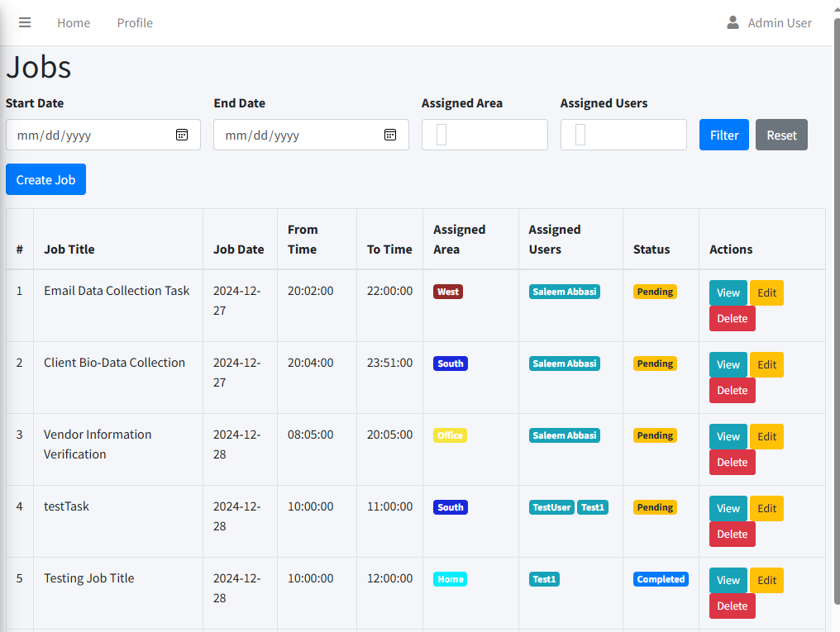Edit the Email Data Collection Task job

pyautogui.click(x=766, y=292)
